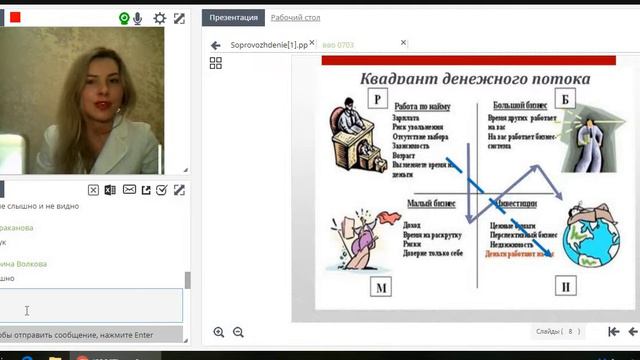Open the yellow folder icon in taskbar
The height and width of the screenshot is (360, 640).
tap(55, 358)
